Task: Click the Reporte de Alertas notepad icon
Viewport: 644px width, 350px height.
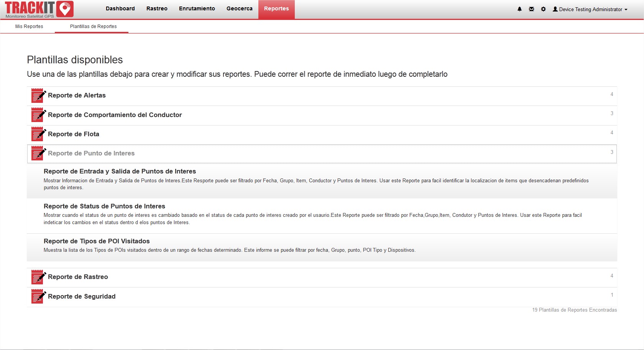Action: point(38,96)
